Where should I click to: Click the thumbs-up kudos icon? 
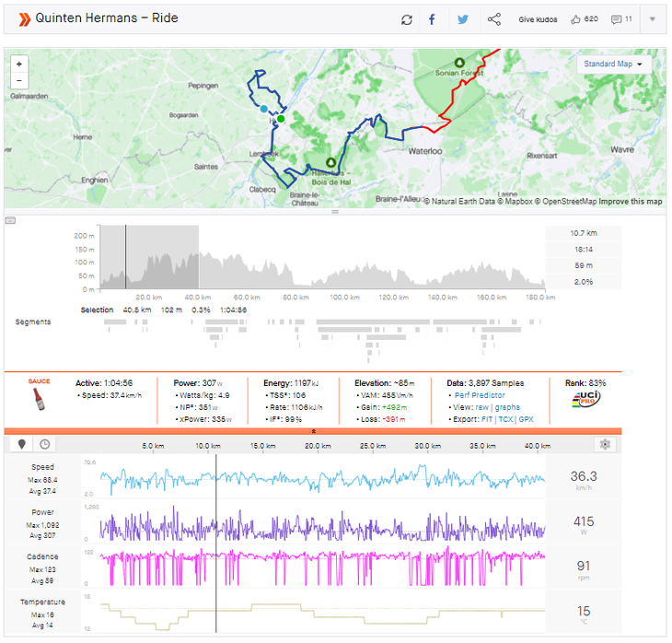coord(575,19)
